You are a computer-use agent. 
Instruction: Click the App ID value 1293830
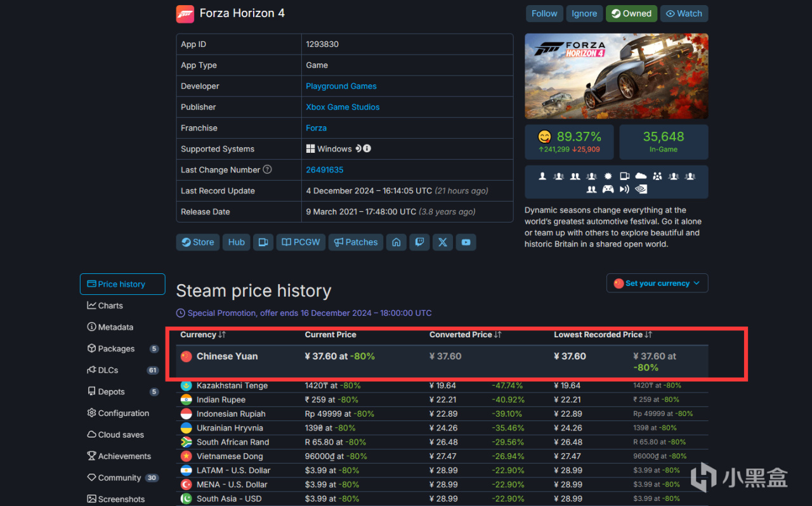coord(322,44)
